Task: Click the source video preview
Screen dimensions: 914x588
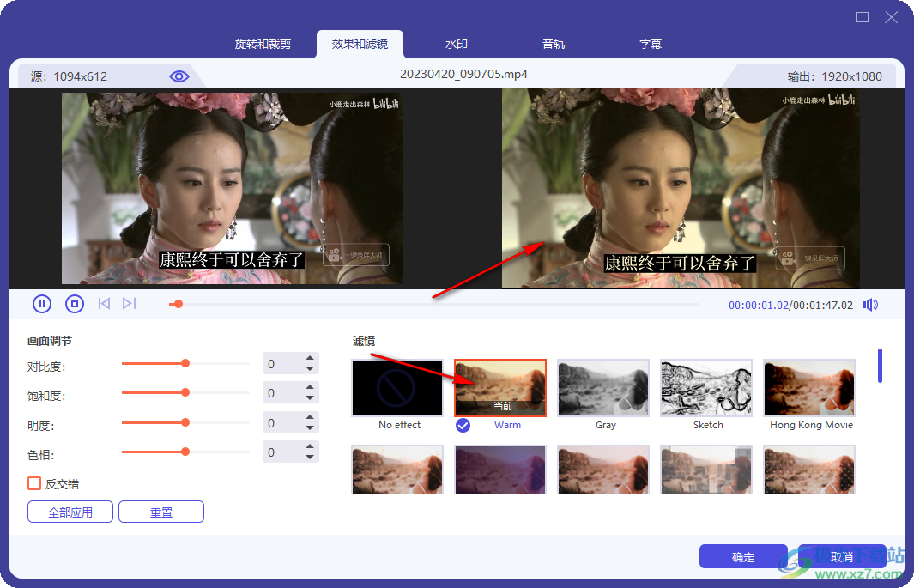Action: pos(233,188)
